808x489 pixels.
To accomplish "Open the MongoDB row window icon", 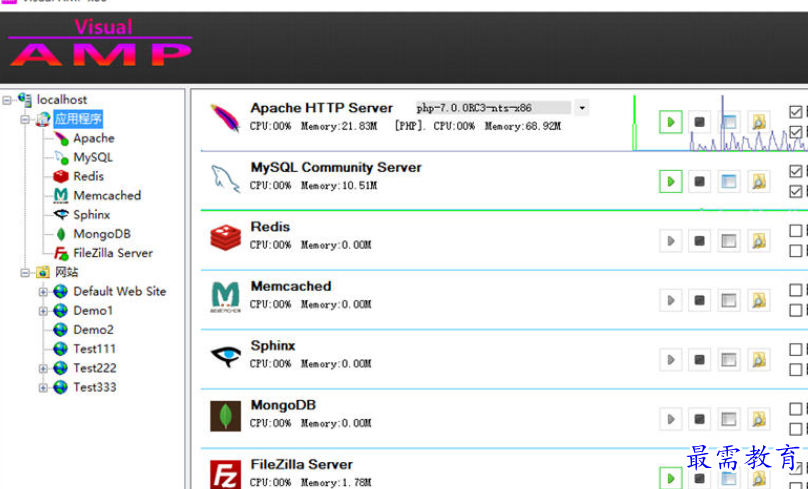I will pos(729,419).
